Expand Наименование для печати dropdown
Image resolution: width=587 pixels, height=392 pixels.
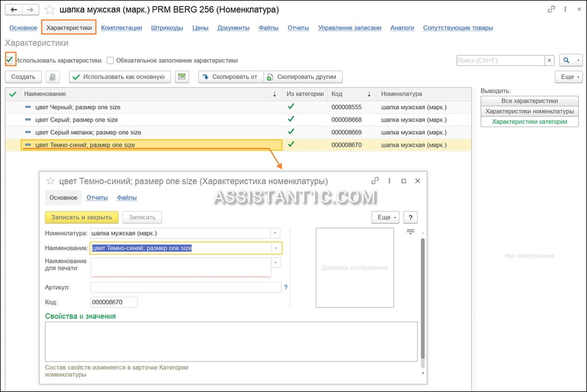[x=276, y=262]
